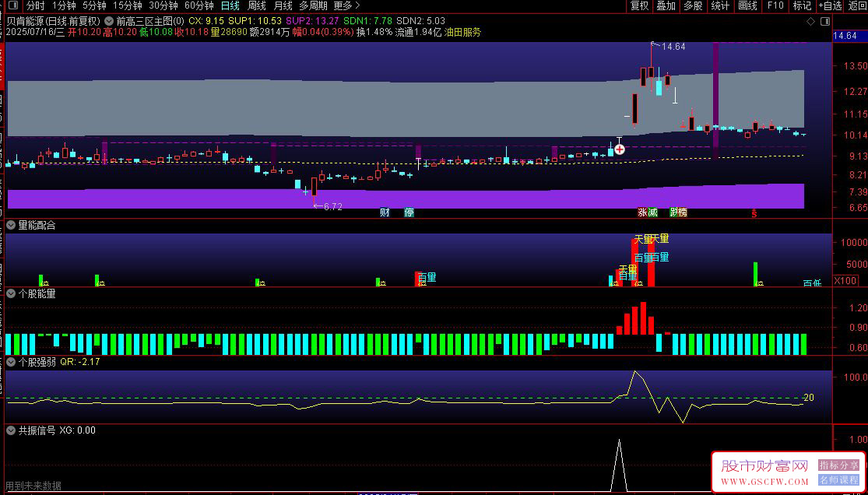This screenshot has width=868, height=495.
Task: Click the 返回 back button
Action: point(857,6)
